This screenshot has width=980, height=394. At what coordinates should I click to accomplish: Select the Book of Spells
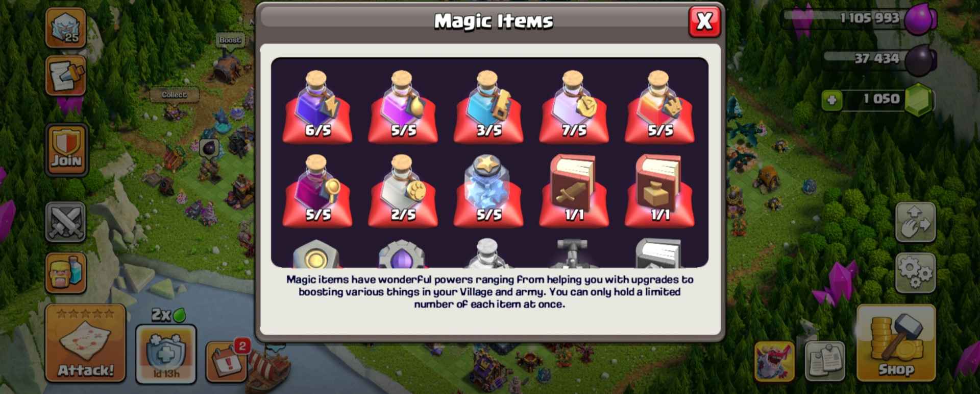pos(659,190)
